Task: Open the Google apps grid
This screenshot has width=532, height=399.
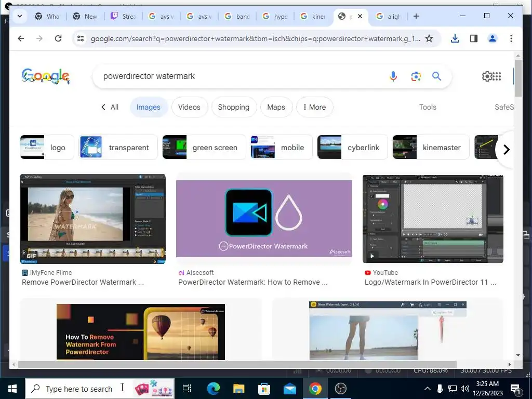Action: (497, 76)
